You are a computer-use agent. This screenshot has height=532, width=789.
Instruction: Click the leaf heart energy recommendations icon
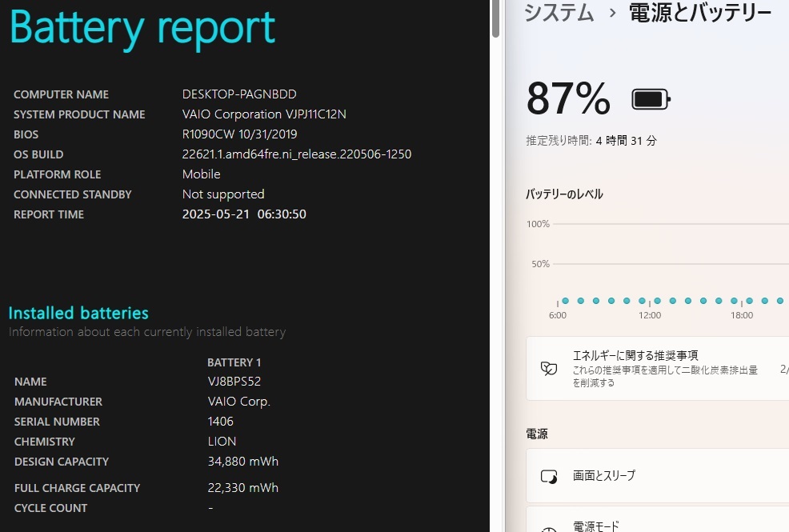tap(548, 369)
